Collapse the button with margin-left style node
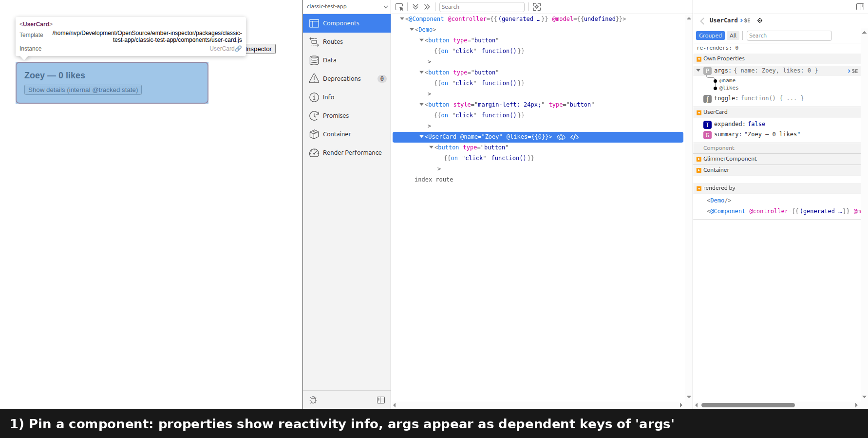Screen dimensions: 868x438 tap(421, 105)
